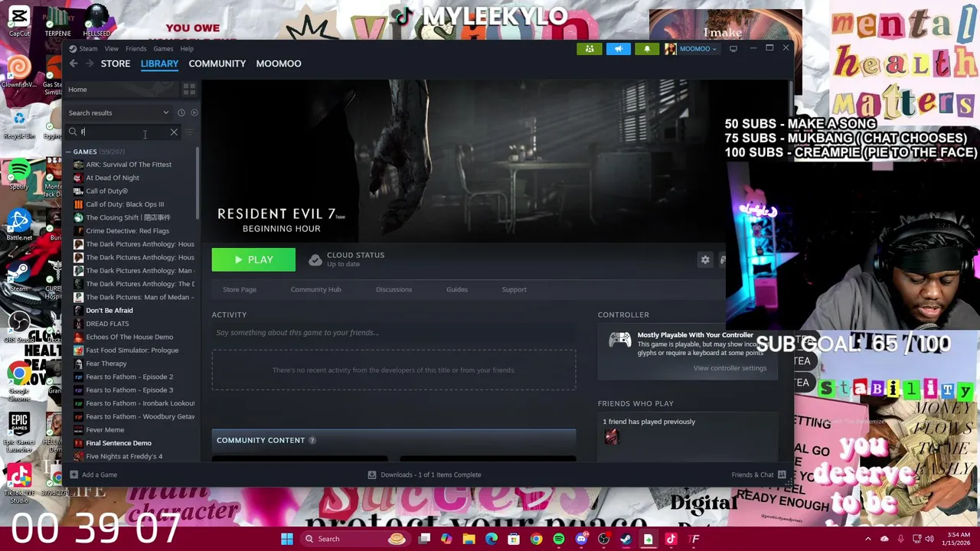980x551 pixels.
Task: Sort by recent activity clock icon
Action: [x=181, y=112]
